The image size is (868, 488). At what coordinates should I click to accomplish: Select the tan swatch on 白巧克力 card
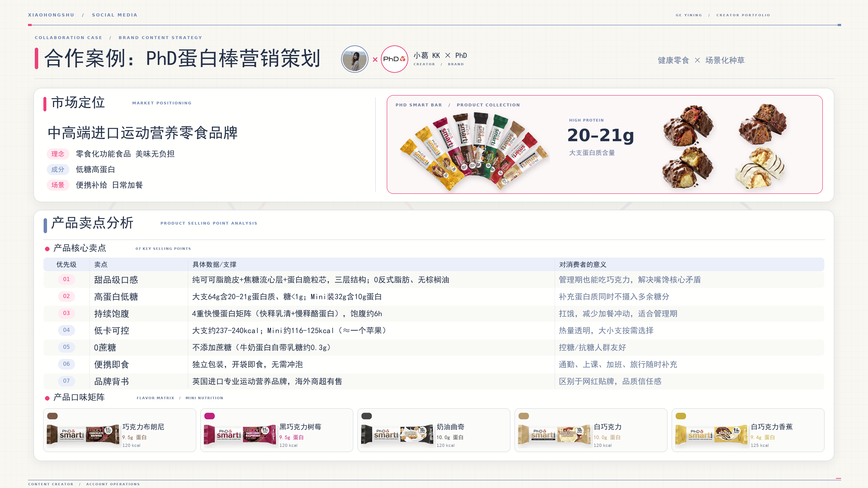[523, 416]
